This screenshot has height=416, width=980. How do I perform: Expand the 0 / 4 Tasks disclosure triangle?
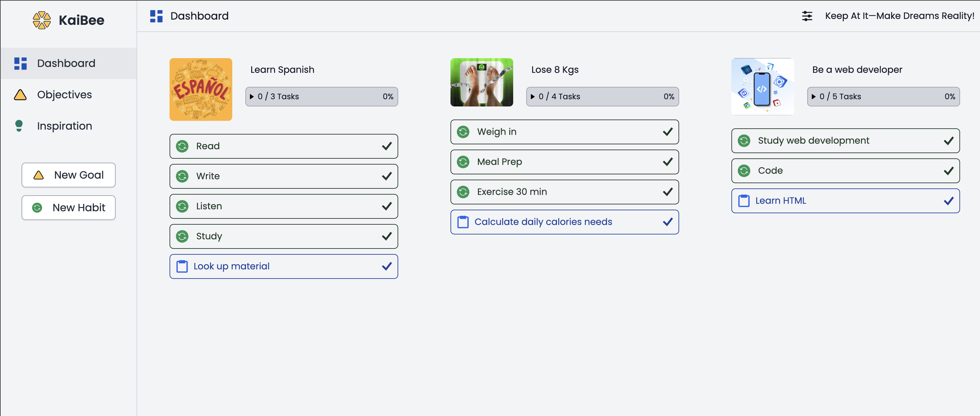click(532, 97)
